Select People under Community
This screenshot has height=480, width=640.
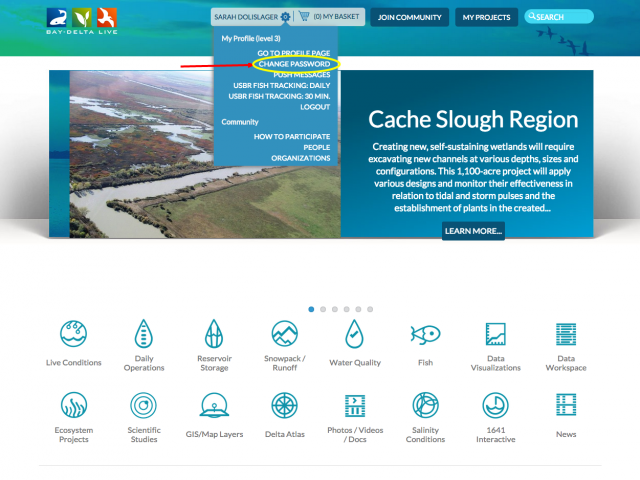coord(317,147)
